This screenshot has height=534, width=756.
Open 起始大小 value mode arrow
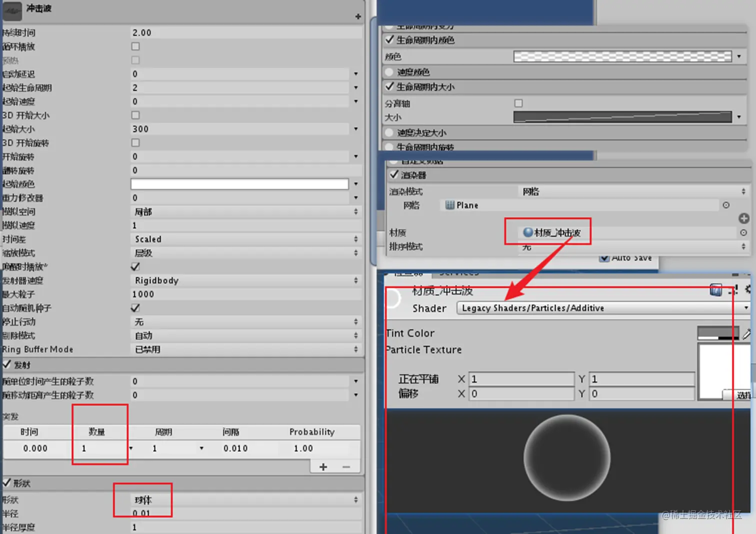click(356, 129)
